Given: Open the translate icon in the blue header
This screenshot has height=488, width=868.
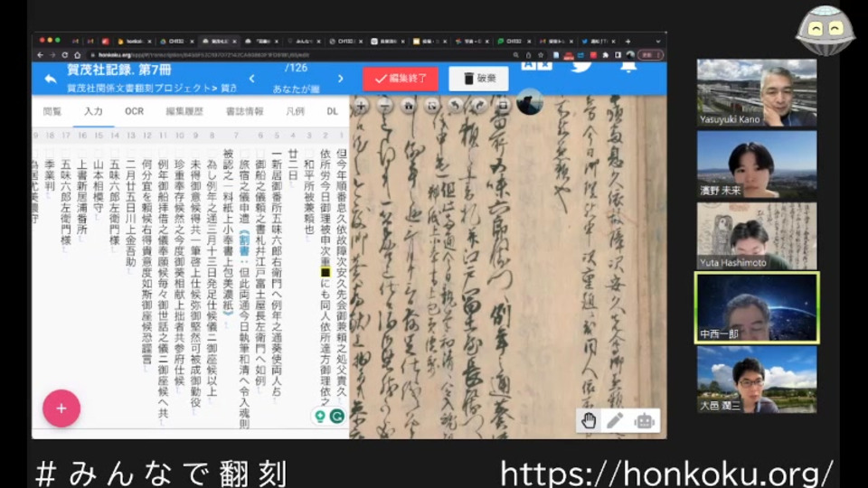Looking at the screenshot, I should pyautogui.click(x=536, y=66).
